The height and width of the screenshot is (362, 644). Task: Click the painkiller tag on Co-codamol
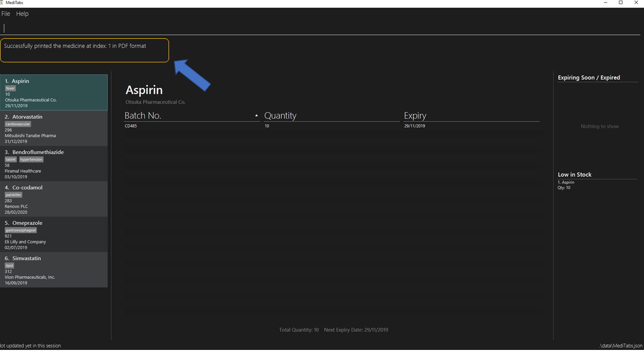coord(14,195)
